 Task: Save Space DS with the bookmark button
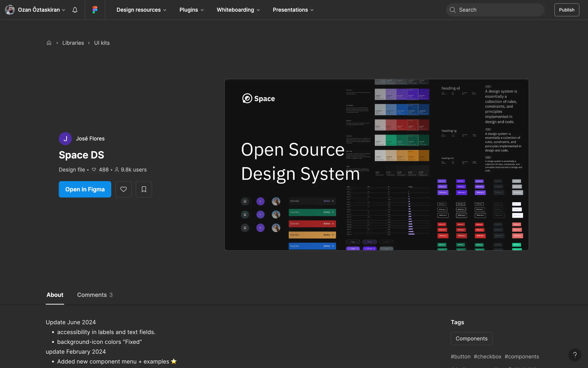pos(144,189)
